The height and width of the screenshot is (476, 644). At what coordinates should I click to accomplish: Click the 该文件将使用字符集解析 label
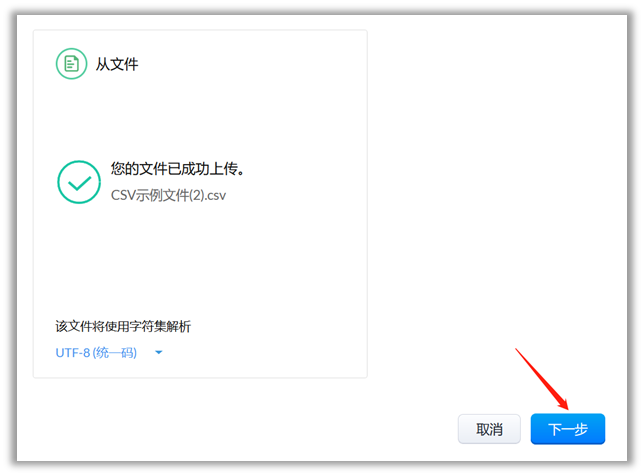[122, 327]
